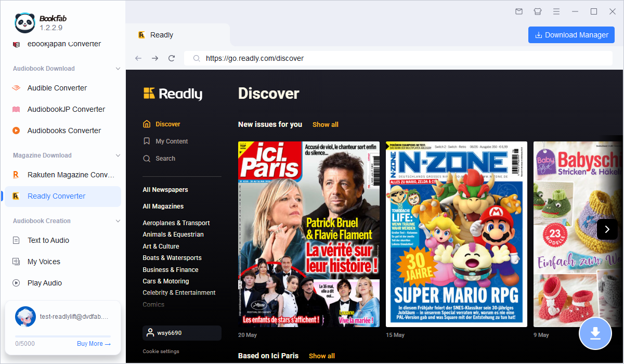Click Buy More link
The width and height of the screenshot is (624, 364).
[94, 344]
